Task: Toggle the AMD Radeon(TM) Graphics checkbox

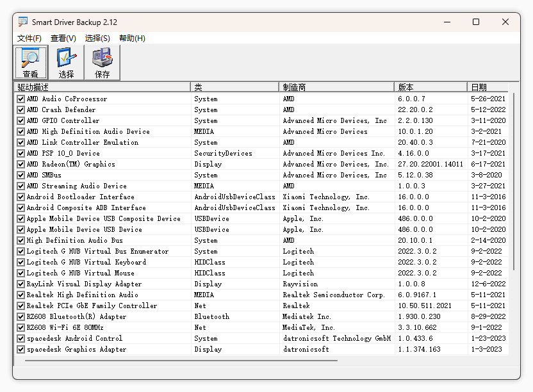Action: click(21, 165)
